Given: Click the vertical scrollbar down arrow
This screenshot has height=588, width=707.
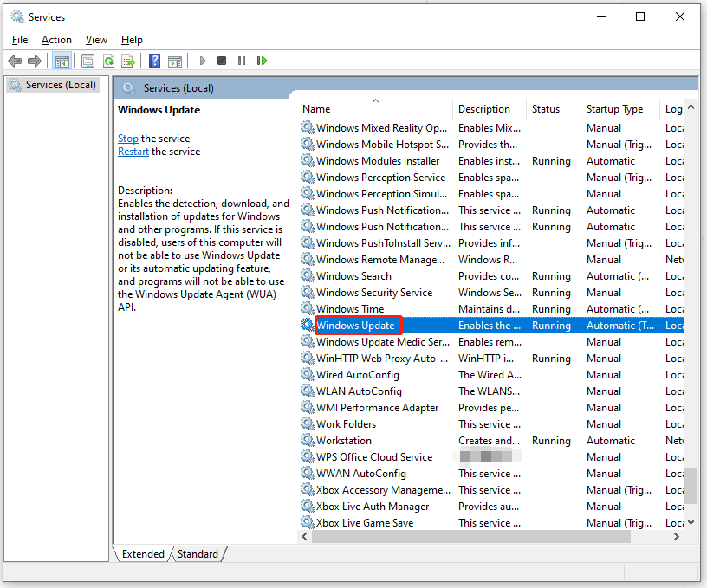Looking at the screenshot, I should (x=691, y=522).
